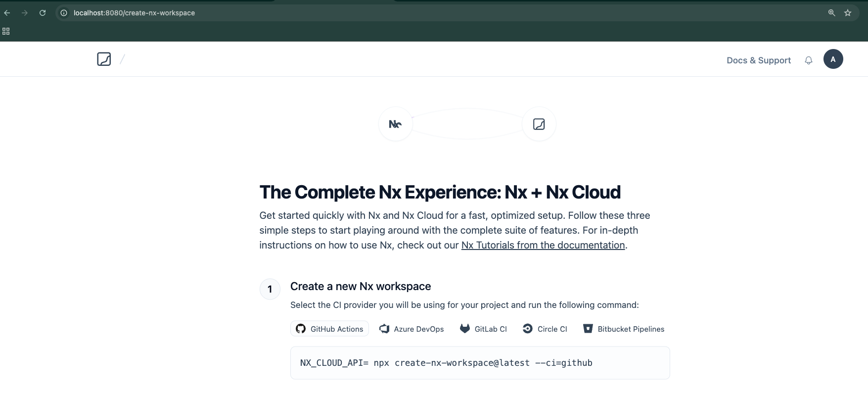This screenshot has width=868, height=401.
Task: Select GitLab CI provider
Action: pyautogui.click(x=484, y=329)
